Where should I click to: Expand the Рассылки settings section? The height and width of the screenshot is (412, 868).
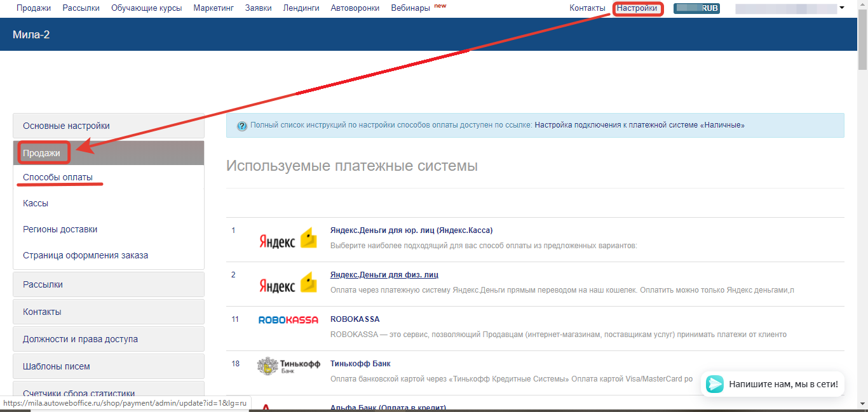click(x=108, y=284)
